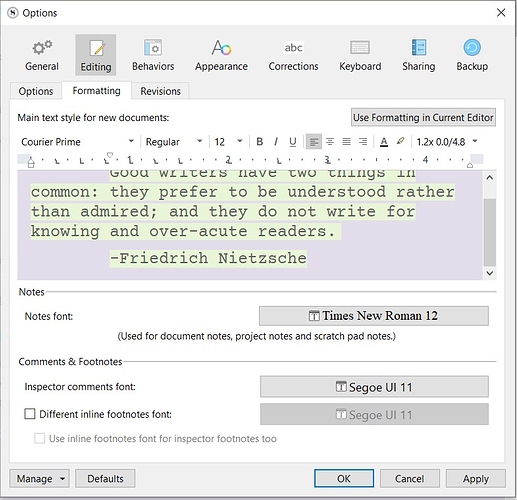Click the scroll up arrow in preview

(x=490, y=177)
